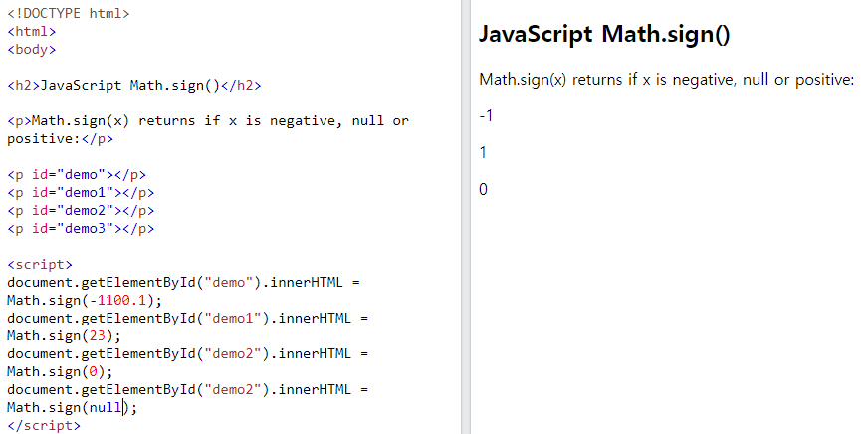Click the 0 result in the output

tap(483, 190)
